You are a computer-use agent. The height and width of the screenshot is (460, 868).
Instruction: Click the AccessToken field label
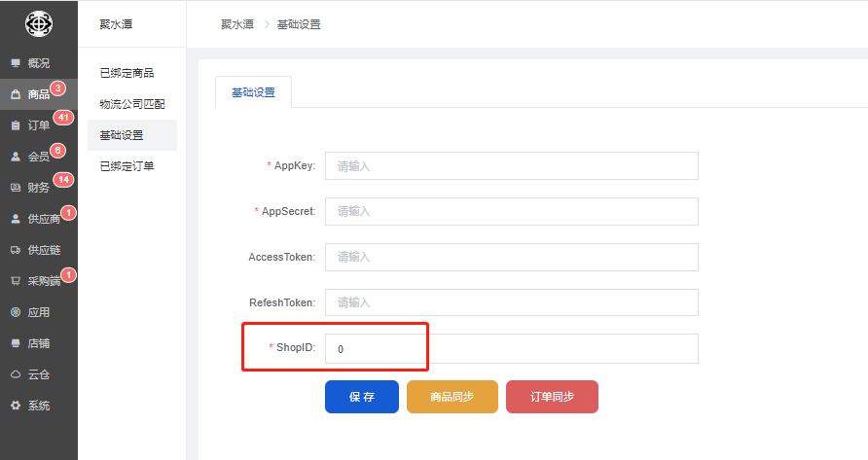click(x=282, y=257)
